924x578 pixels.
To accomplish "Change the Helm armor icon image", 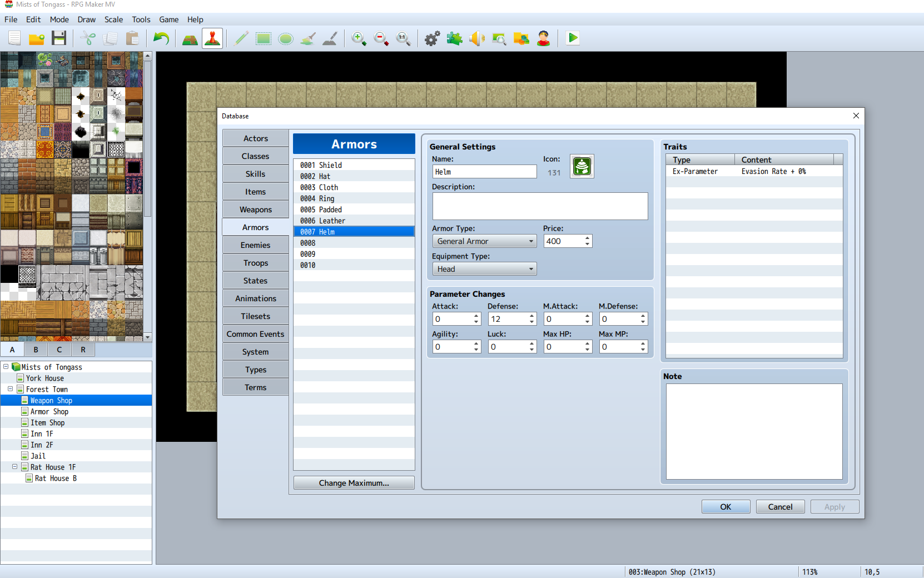I will coord(582,166).
